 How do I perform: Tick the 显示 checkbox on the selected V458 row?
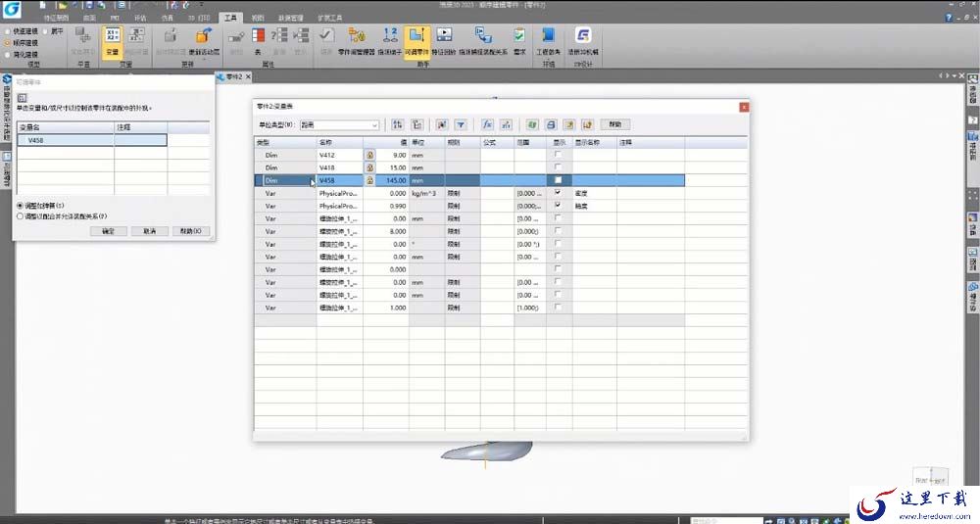[559, 180]
